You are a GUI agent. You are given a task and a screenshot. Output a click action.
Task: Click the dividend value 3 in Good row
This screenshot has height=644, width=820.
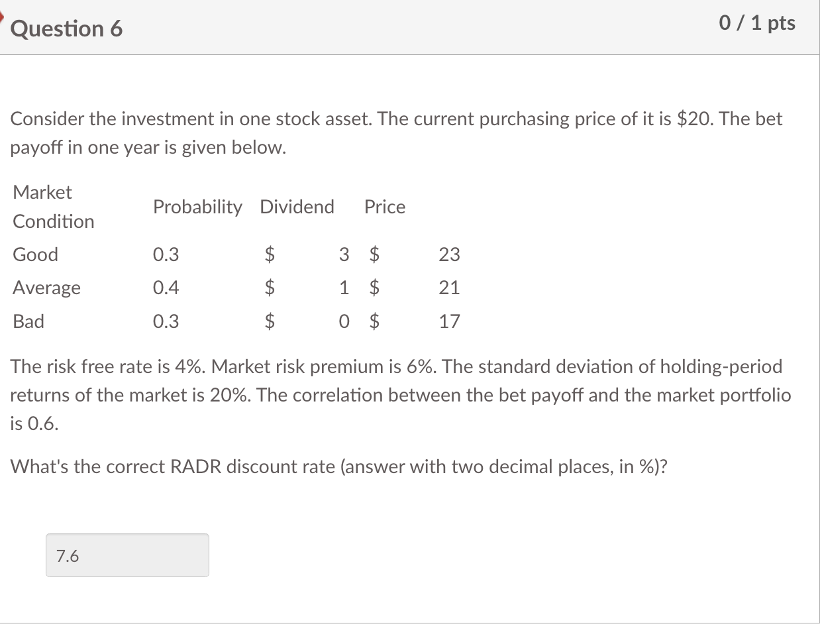pos(343,254)
